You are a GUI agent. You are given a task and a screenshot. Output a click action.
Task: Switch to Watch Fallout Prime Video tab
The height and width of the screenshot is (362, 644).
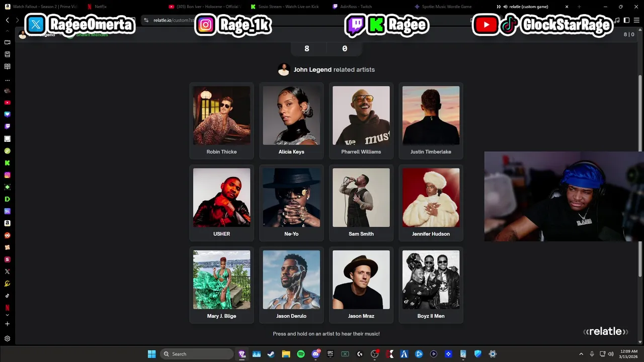41,7
